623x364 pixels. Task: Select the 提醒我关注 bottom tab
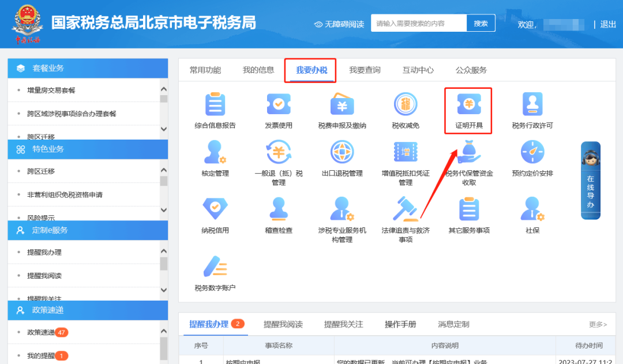[x=344, y=324]
